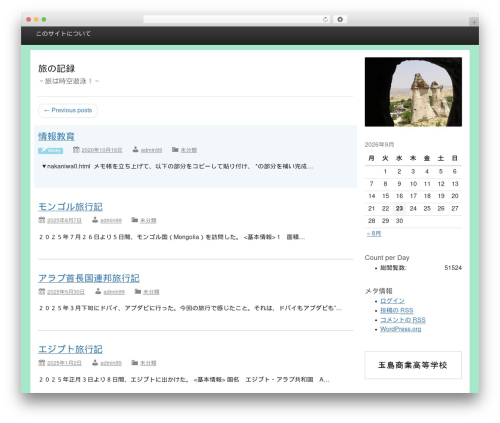The height and width of the screenshot is (423, 500).
Task: Select day 23 in the calendar
Action: coord(399,209)
